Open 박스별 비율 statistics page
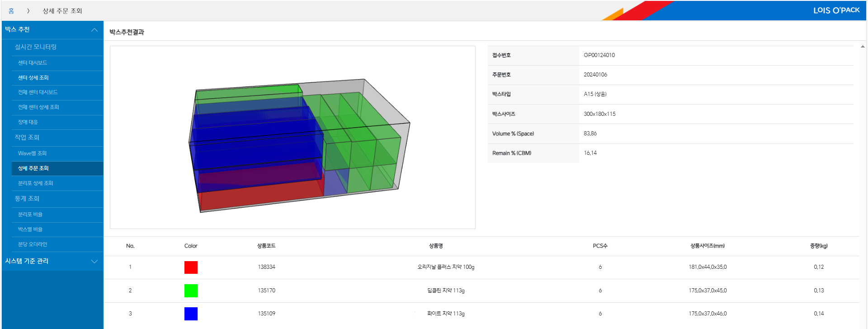The width and height of the screenshot is (868, 329). [30, 229]
